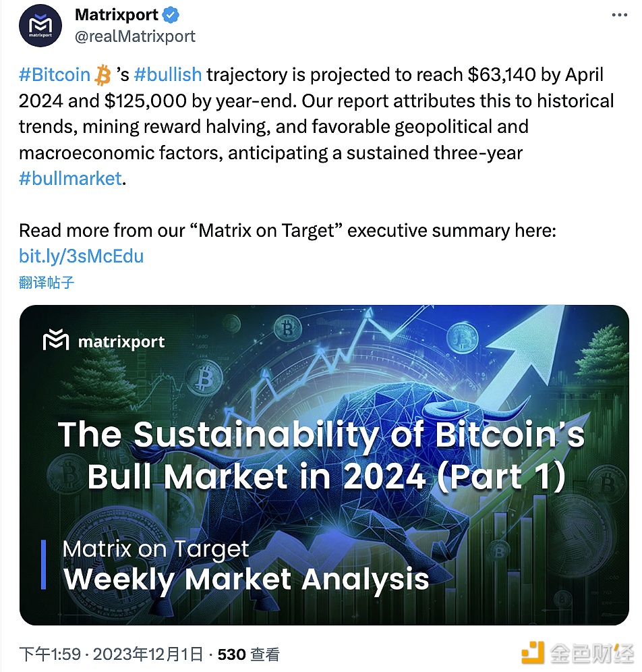Click the post timestamp 下午1:59

tap(50, 654)
